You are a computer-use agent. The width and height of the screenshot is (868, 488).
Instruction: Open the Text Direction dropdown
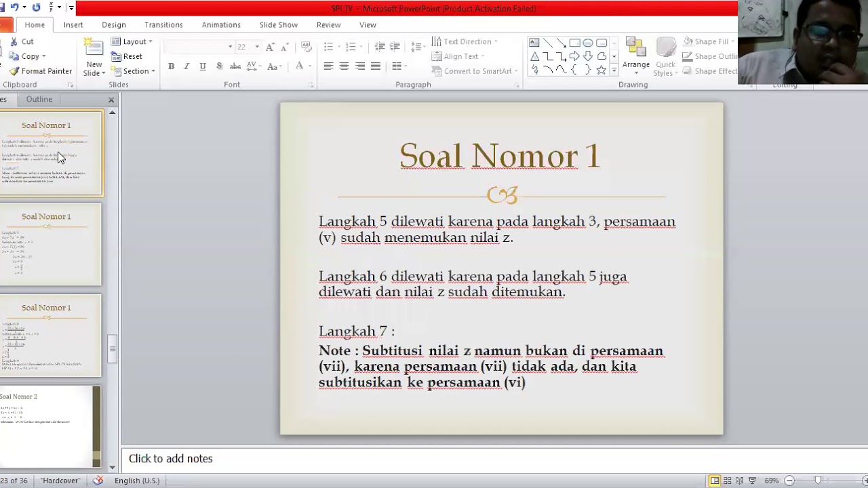click(x=465, y=41)
